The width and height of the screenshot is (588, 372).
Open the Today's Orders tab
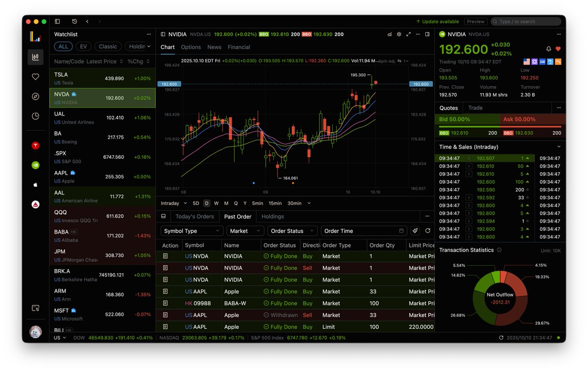click(195, 217)
